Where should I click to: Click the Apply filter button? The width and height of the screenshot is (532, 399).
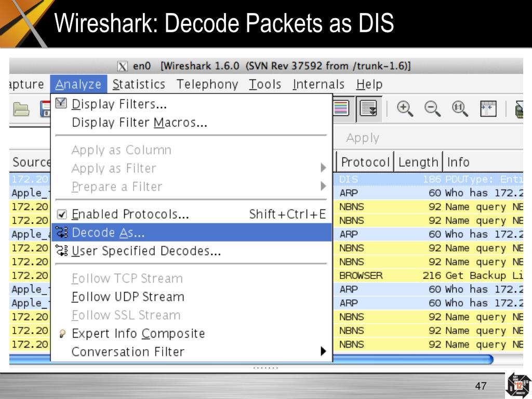coord(363,138)
